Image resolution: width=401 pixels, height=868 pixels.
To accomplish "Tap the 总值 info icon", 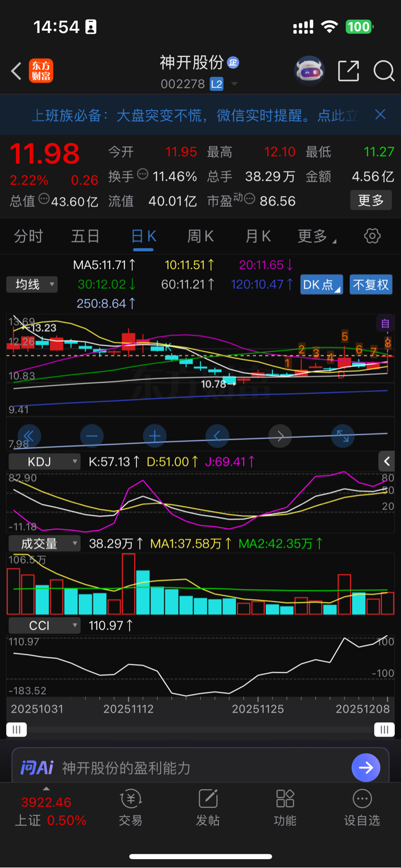I will tap(44, 198).
